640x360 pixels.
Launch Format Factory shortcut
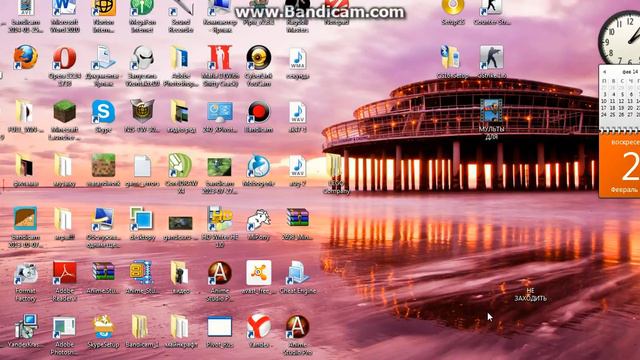coord(25,273)
